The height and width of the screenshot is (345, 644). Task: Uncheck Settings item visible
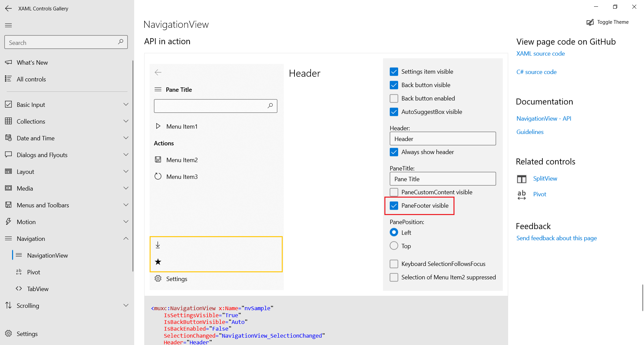pos(394,71)
